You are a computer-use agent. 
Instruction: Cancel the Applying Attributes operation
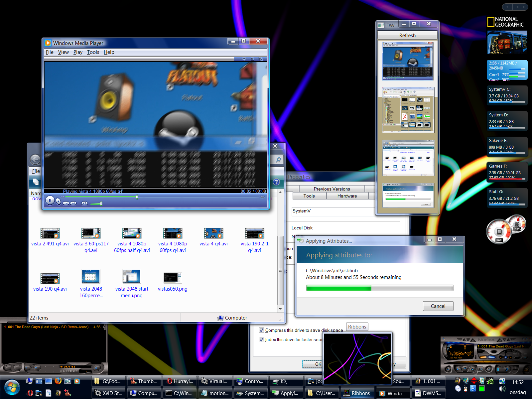438,306
